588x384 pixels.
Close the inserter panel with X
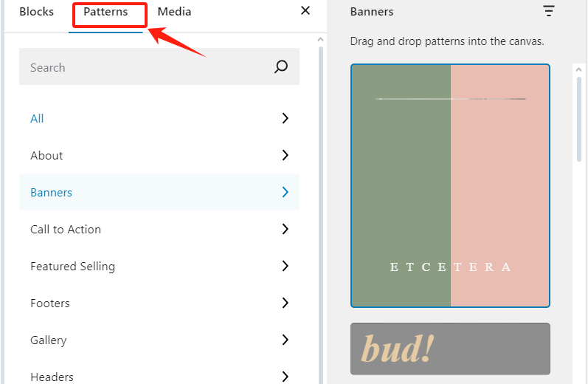pyautogui.click(x=305, y=11)
